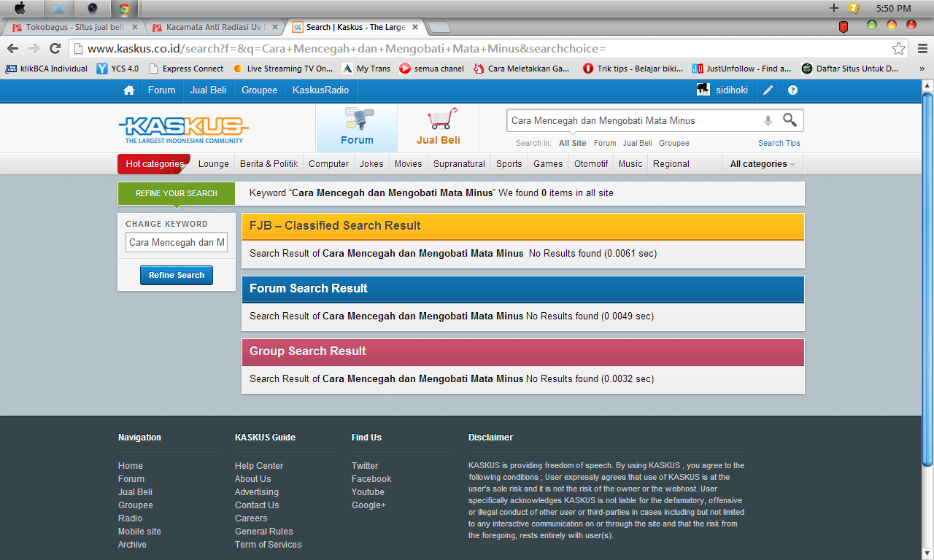The image size is (934, 560).
Task: Click the Kaskus home icon in top bar
Action: (x=129, y=90)
